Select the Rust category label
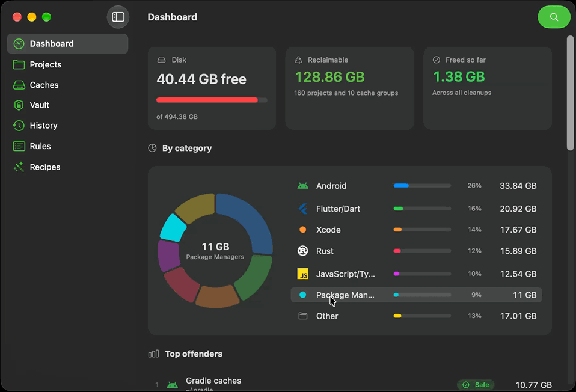 point(325,251)
